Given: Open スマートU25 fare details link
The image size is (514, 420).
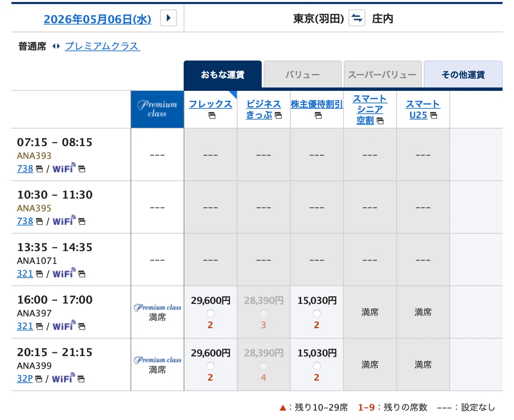Looking at the screenshot, I should pyautogui.click(x=423, y=109).
